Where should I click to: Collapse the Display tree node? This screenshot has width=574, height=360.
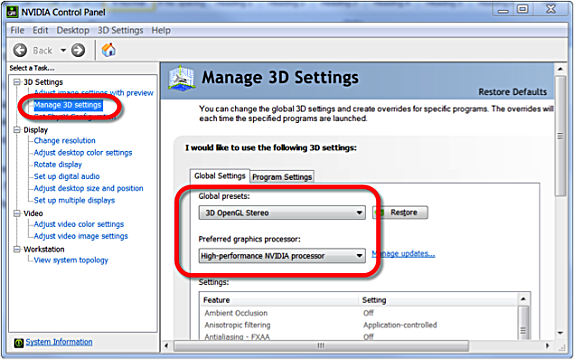pos(17,130)
